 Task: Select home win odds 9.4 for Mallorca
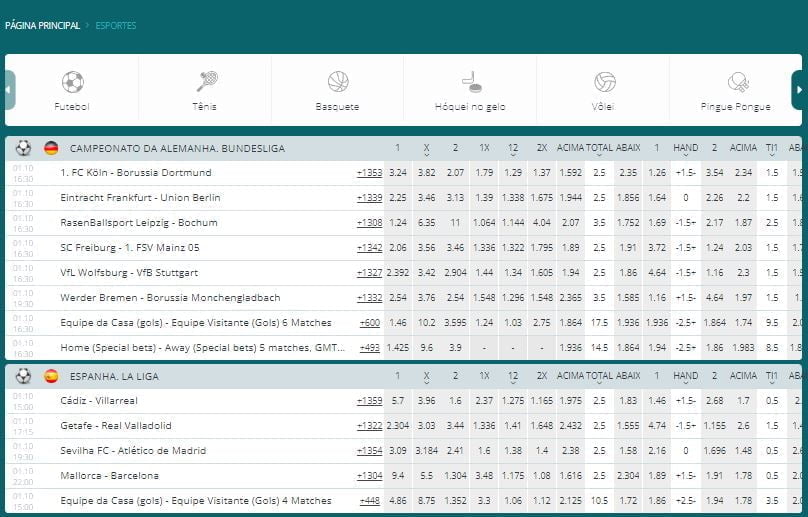coord(397,476)
